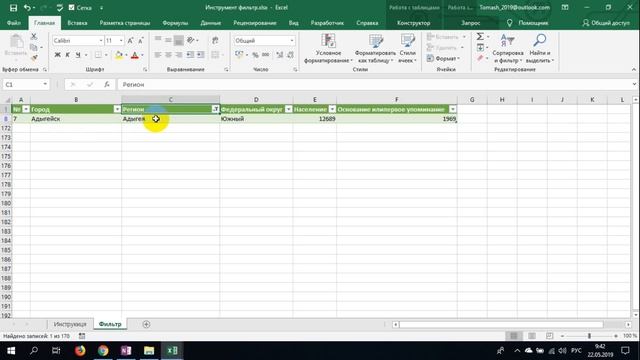
Task: Center align cell text
Action: [x=168, y=55]
